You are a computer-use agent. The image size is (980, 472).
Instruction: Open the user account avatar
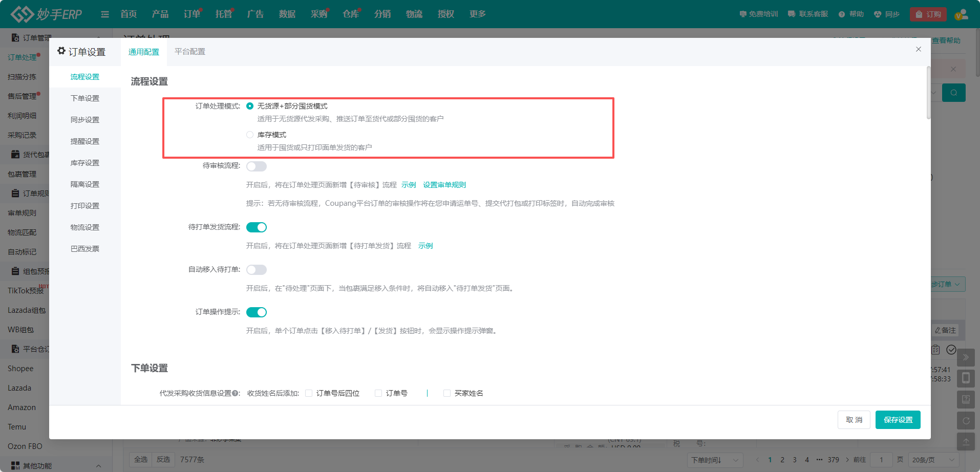point(961,14)
